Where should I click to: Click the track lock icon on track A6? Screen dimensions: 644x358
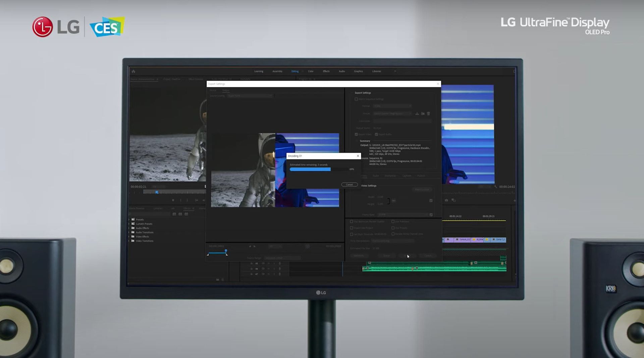[252, 269]
